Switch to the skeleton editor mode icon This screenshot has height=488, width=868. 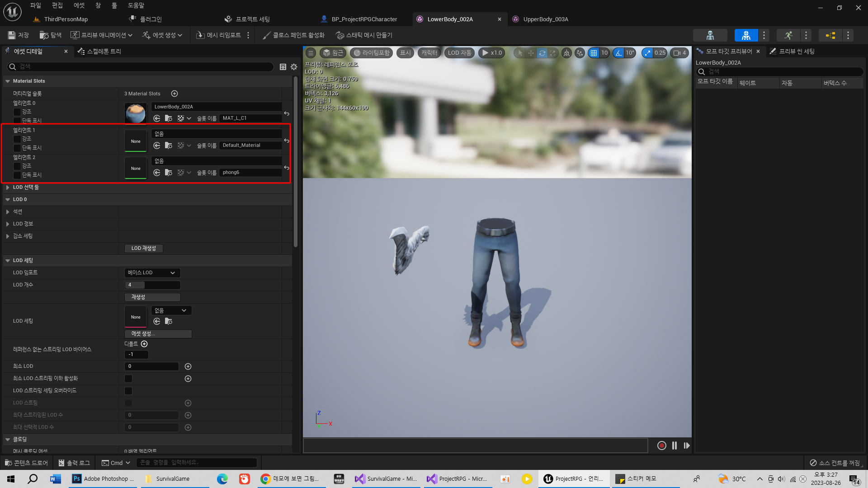point(710,35)
